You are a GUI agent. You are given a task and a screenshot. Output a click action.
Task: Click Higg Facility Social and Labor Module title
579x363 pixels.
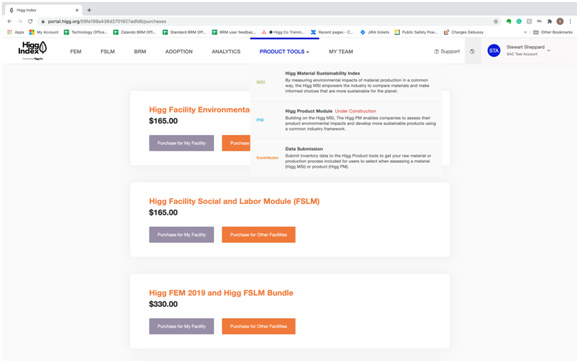[x=234, y=201]
